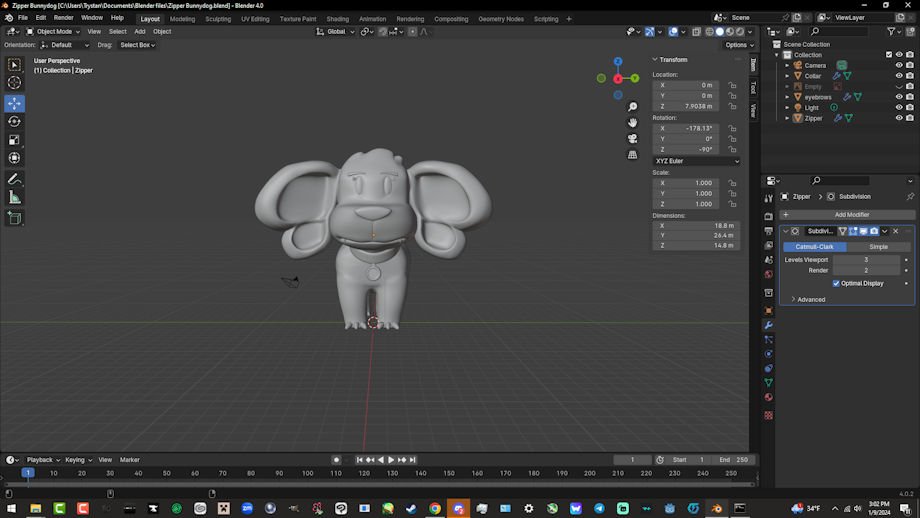Screen dimensions: 920x518
Task: Select the Rotate tool
Action: coord(14,121)
